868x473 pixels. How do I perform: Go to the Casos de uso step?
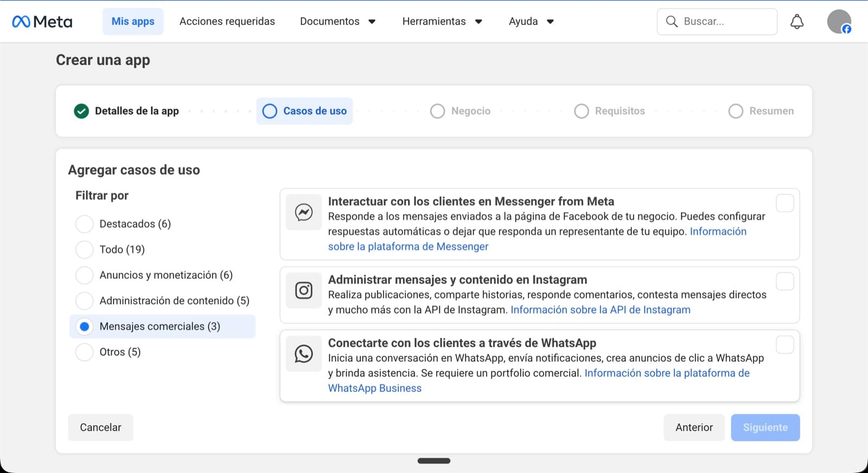point(304,111)
